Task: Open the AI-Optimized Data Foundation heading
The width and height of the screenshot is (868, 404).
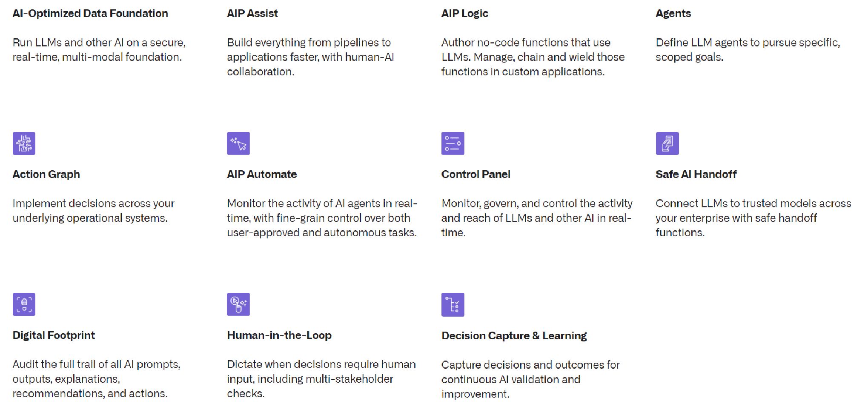Action: [90, 14]
